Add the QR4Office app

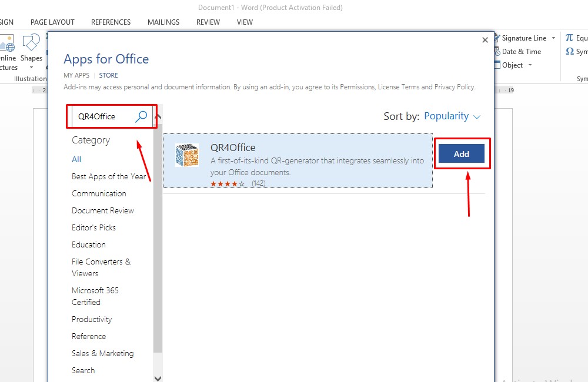[x=462, y=153]
